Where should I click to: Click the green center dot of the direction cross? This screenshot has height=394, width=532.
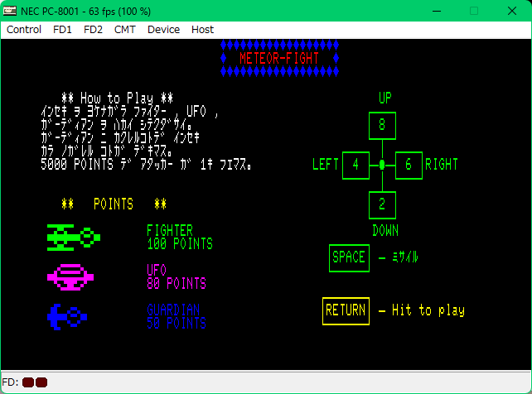click(382, 165)
